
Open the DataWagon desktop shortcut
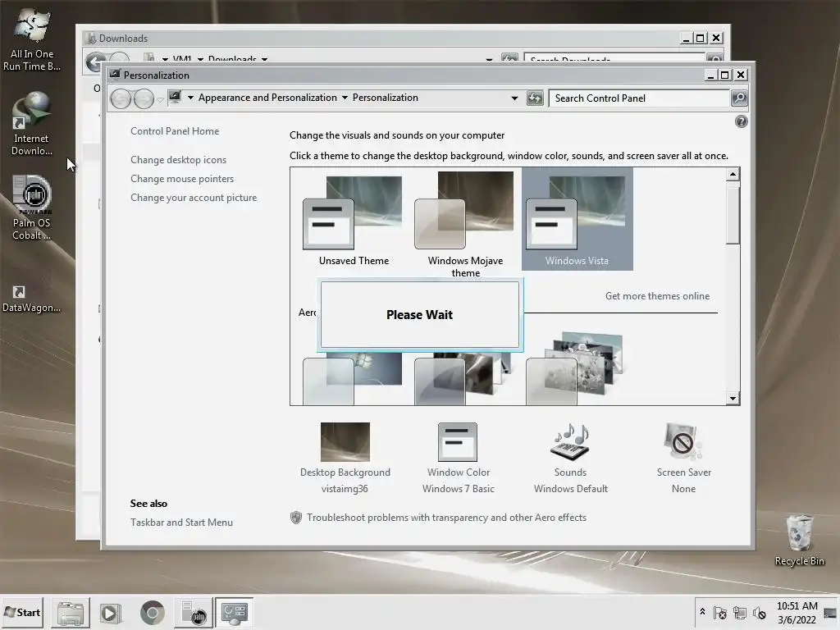coord(32,297)
